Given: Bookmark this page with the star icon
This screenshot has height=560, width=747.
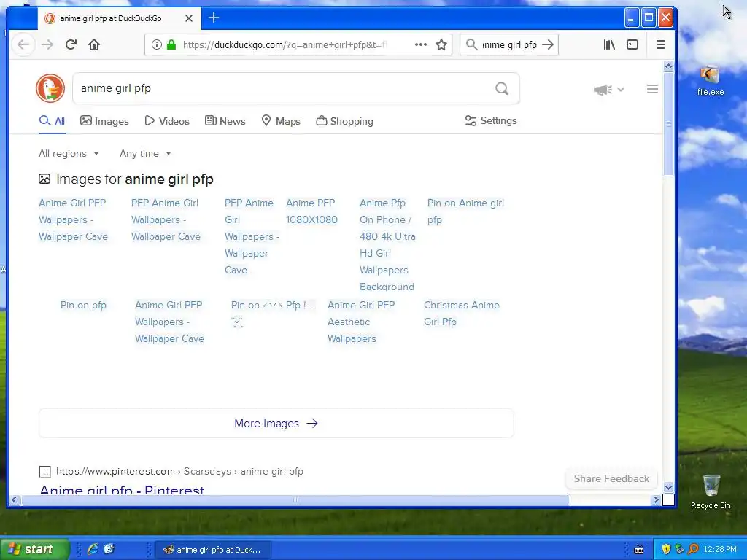Looking at the screenshot, I should point(441,44).
